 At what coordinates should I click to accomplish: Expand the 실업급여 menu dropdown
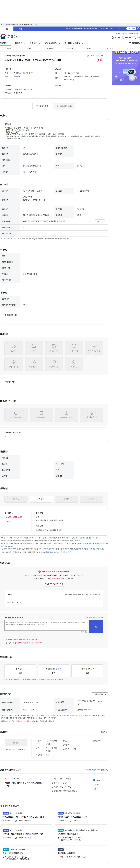tap(35, 43)
